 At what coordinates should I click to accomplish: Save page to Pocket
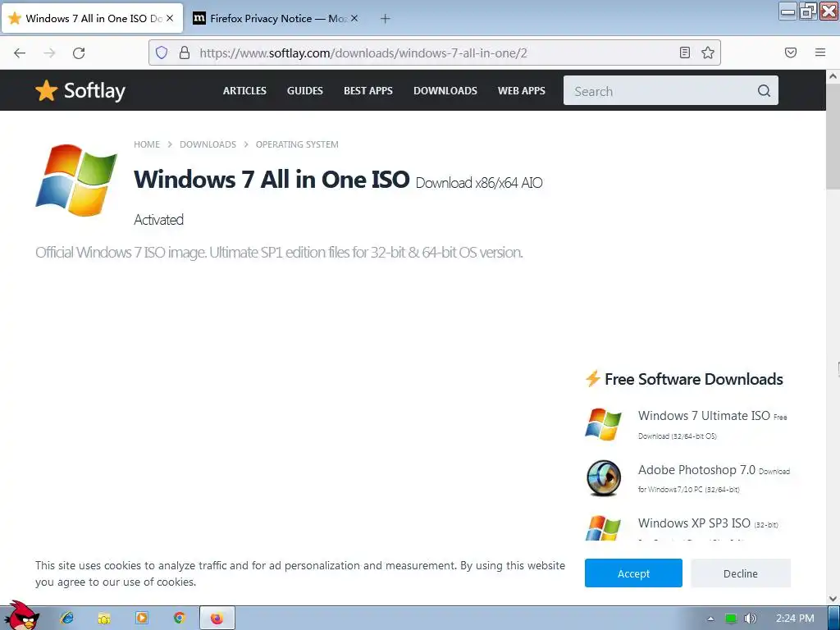coord(791,52)
